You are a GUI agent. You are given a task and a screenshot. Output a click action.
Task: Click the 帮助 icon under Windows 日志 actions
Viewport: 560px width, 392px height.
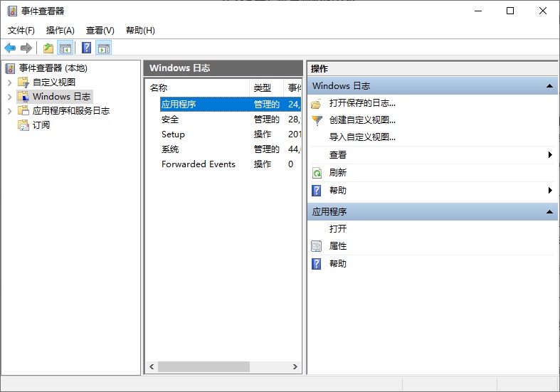(x=317, y=191)
